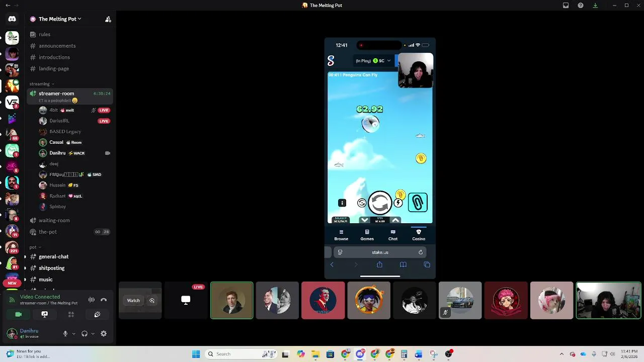The width and height of the screenshot is (644, 362).
Task: Open the rules channel
Action: pos(69,34)
